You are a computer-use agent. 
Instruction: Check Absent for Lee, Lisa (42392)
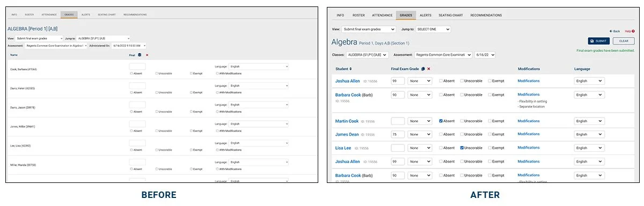coord(131,150)
